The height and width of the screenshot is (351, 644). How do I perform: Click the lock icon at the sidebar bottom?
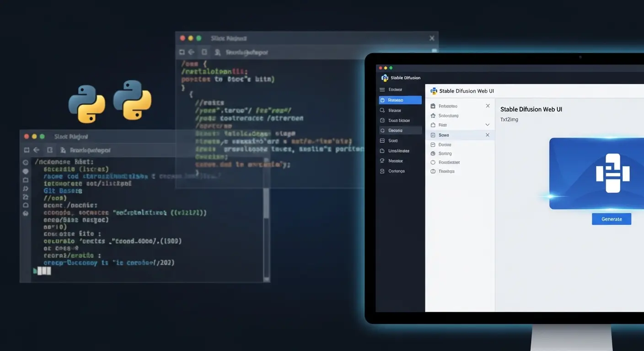click(x=382, y=171)
